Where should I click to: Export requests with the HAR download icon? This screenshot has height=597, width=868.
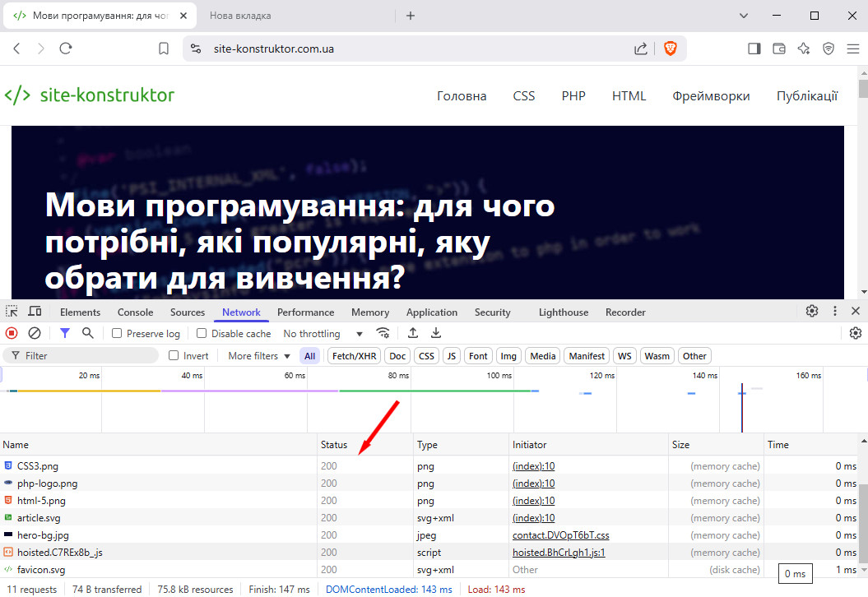pyautogui.click(x=436, y=333)
